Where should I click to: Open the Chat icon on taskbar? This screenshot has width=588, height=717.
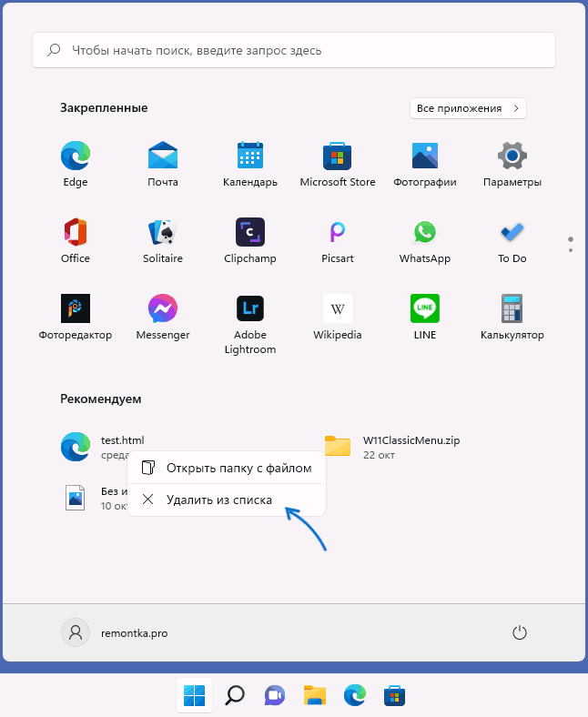[x=275, y=695]
